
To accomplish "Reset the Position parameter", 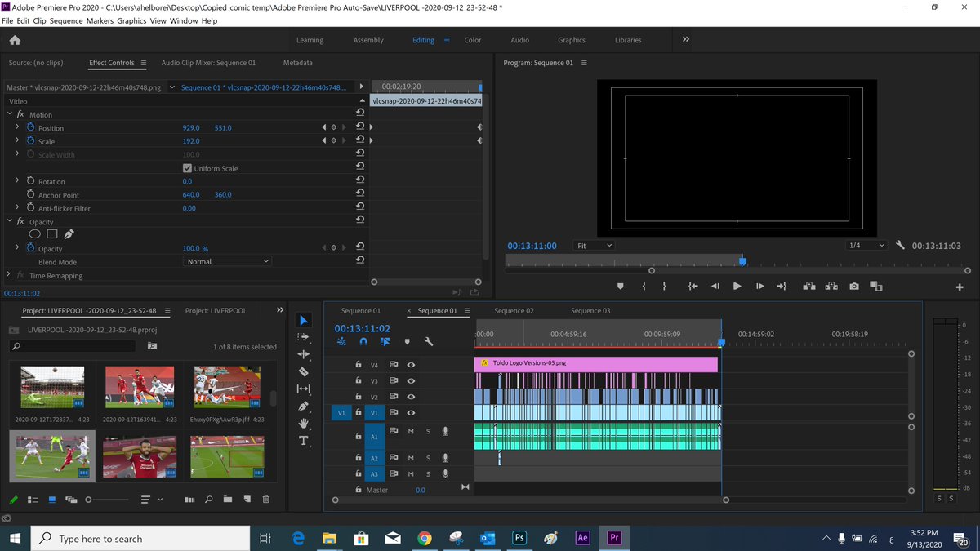I will click(360, 127).
